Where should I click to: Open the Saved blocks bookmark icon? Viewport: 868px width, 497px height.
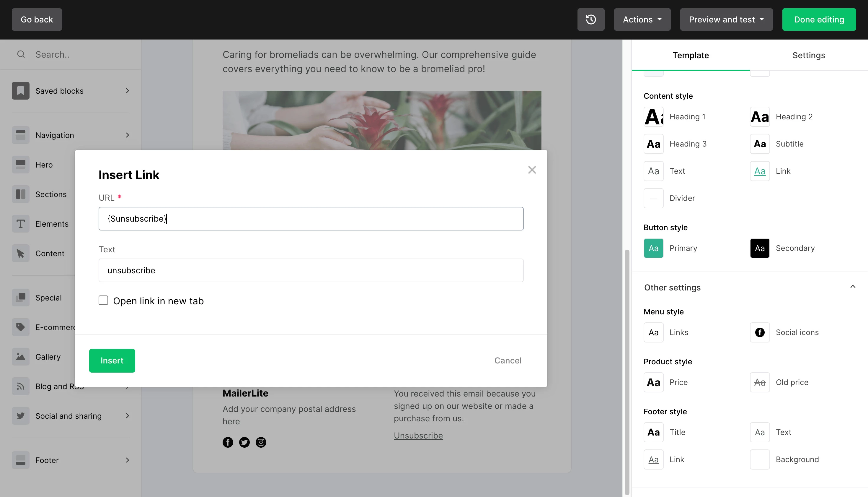coord(20,91)
